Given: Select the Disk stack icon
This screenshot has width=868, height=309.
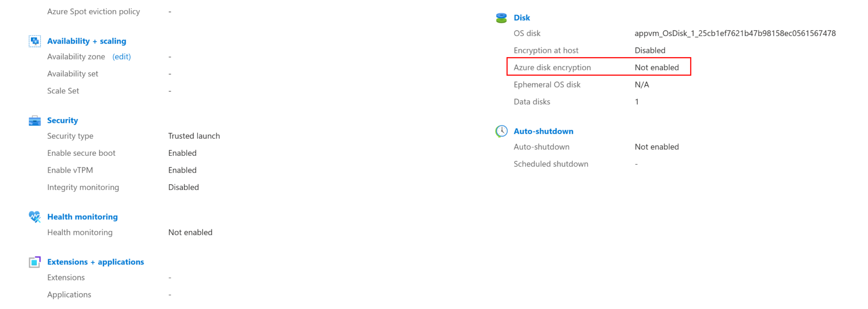Looking at the screenshot, I should 501,18.
